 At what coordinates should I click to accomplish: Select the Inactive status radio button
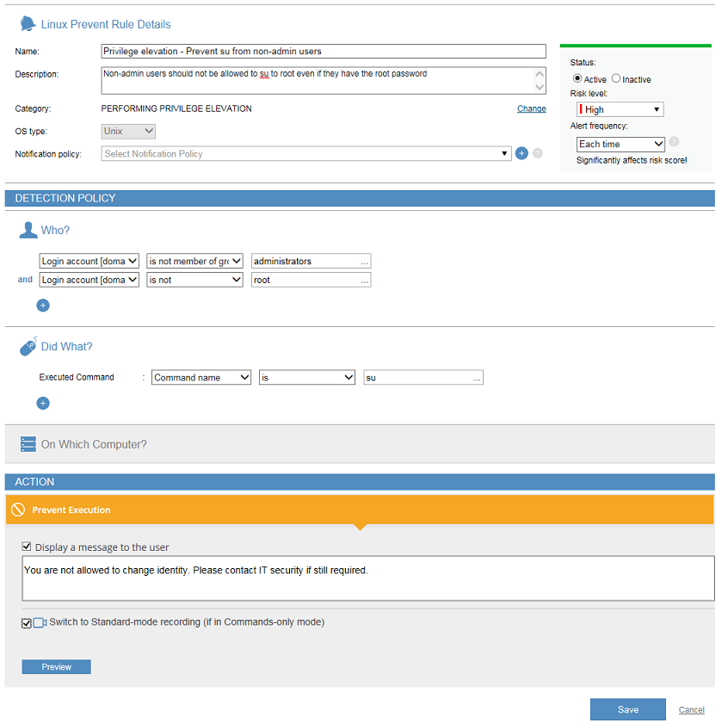click(616, 79)
